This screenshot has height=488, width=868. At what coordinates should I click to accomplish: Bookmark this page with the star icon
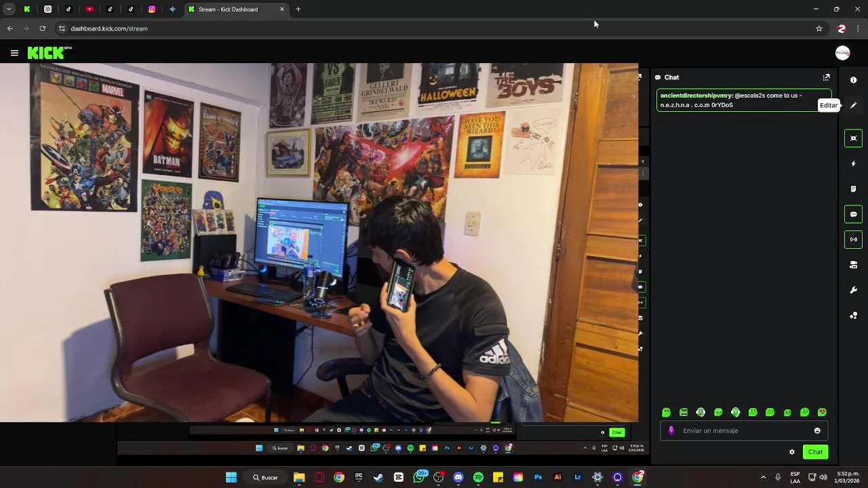[x=819, y=28]
